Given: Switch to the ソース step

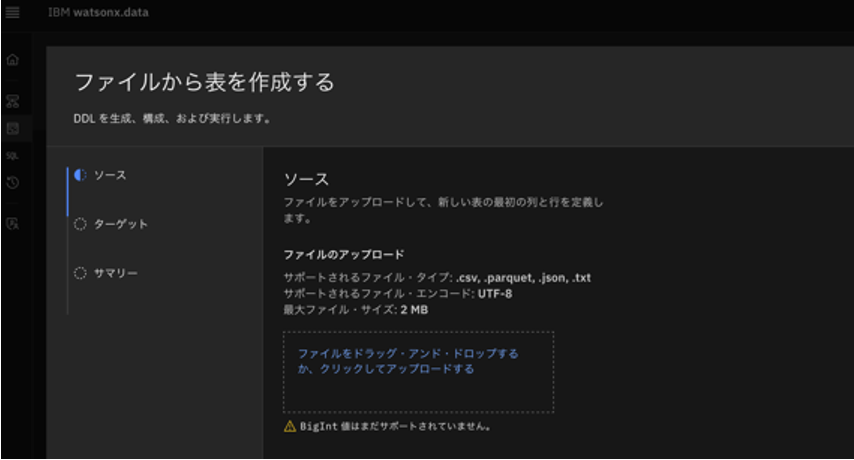Looking at the screenshot, I should 110,175.
